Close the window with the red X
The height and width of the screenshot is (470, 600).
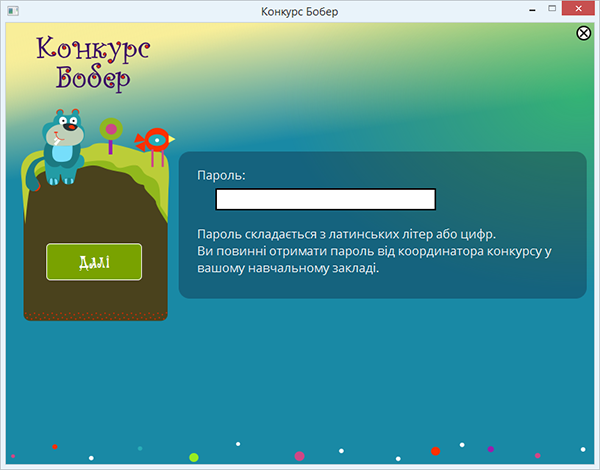(x=581, y=10)
